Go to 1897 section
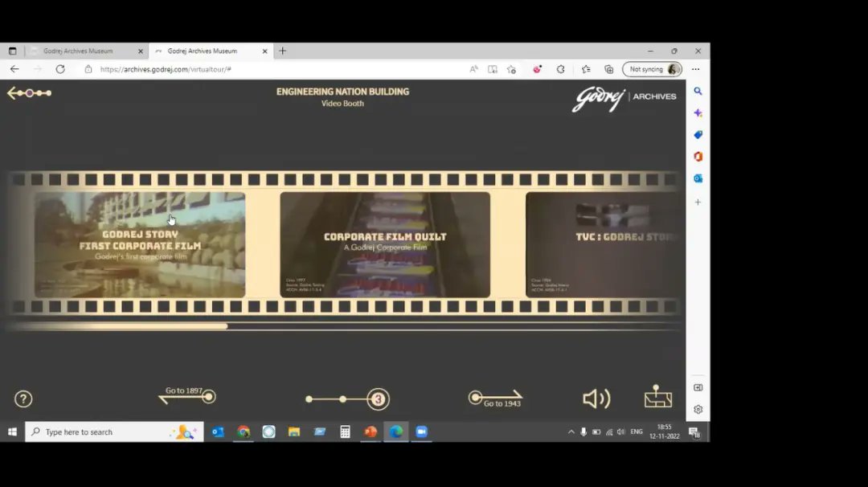This screenshot has width=868, height=487. coord(187,395)
